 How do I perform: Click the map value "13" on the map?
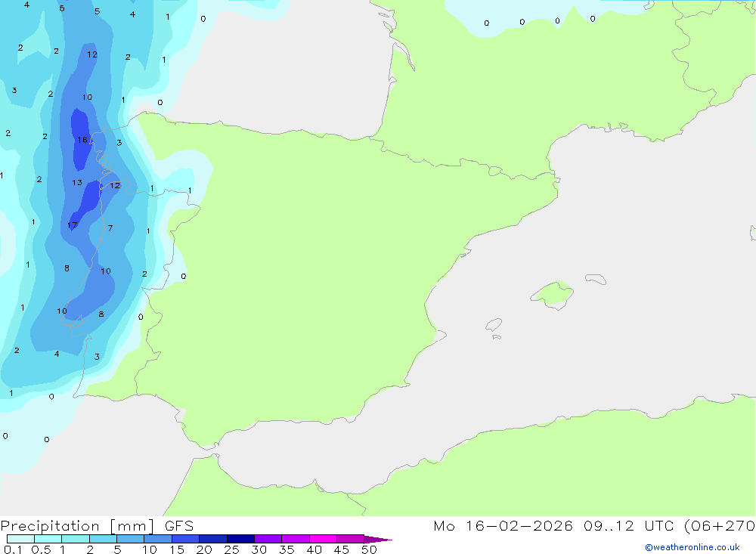[x=77, y=183]
